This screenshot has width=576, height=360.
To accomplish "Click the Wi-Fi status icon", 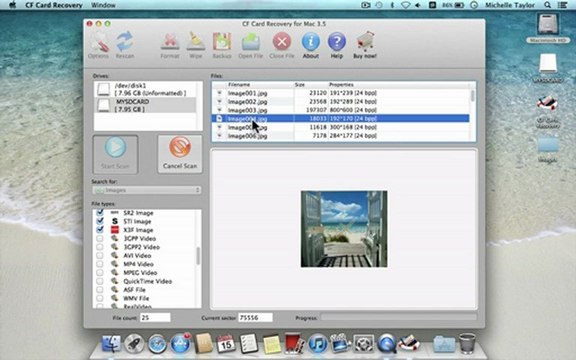I will [405, 5].
